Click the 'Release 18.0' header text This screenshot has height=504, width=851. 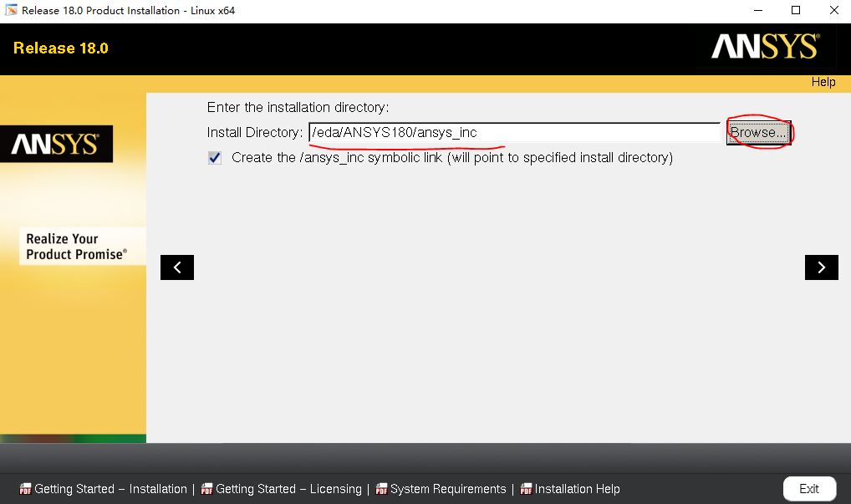(x=61, y=48)
